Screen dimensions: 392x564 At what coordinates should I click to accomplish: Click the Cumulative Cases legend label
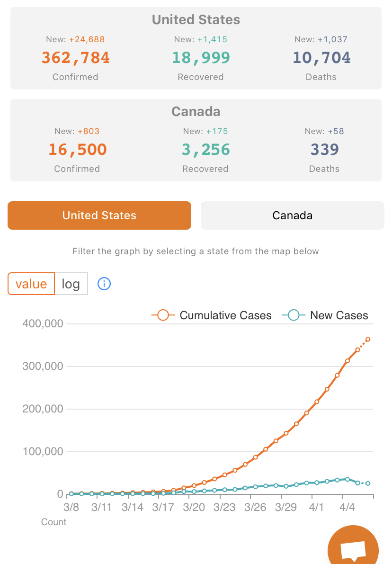point(225,315)
